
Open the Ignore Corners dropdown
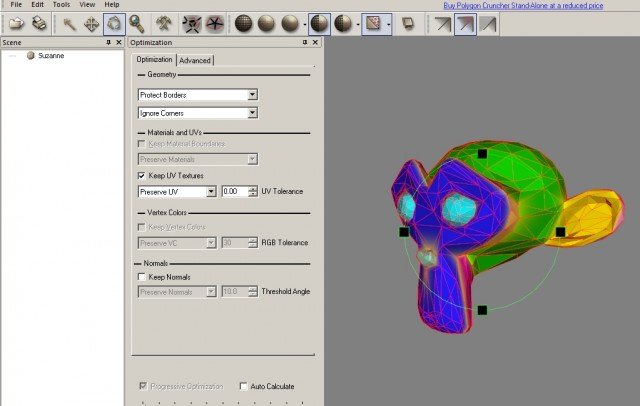pos(252,113)
